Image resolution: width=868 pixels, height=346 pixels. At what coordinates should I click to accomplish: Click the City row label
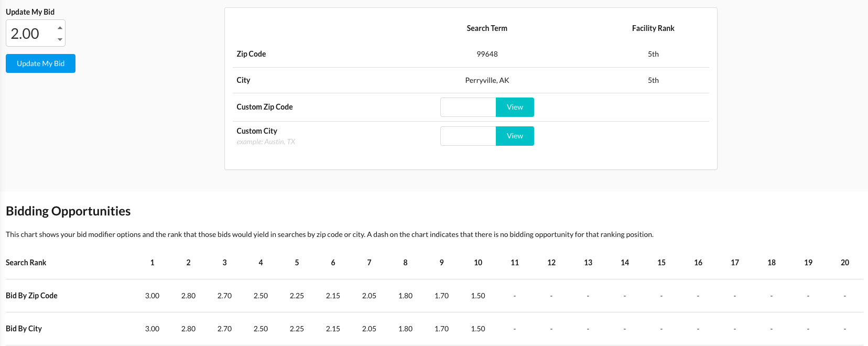pyautogui.click(x=243, y=80)
